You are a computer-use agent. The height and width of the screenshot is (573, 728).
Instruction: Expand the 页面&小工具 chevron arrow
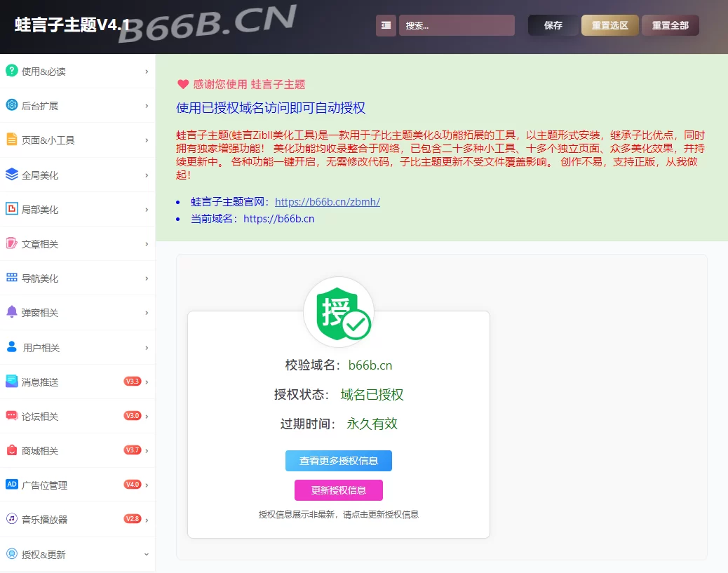pyautogui.click(x=147, y=140)
